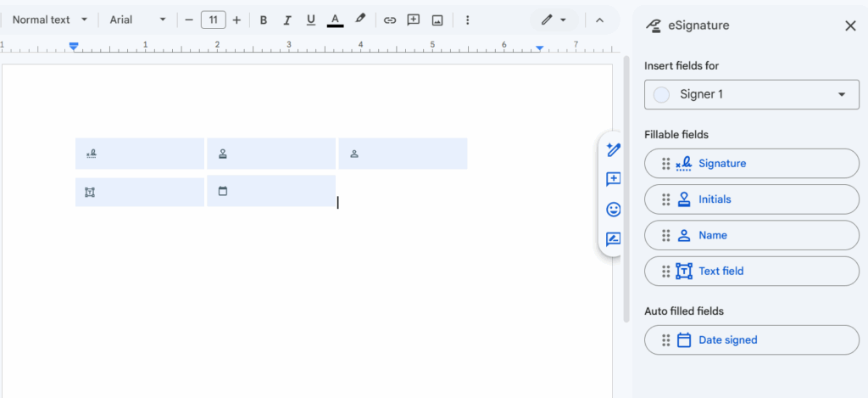Open the editing mode pencil dropdown
The height and width of the screenshot is (398, 868).
[554, 20]
